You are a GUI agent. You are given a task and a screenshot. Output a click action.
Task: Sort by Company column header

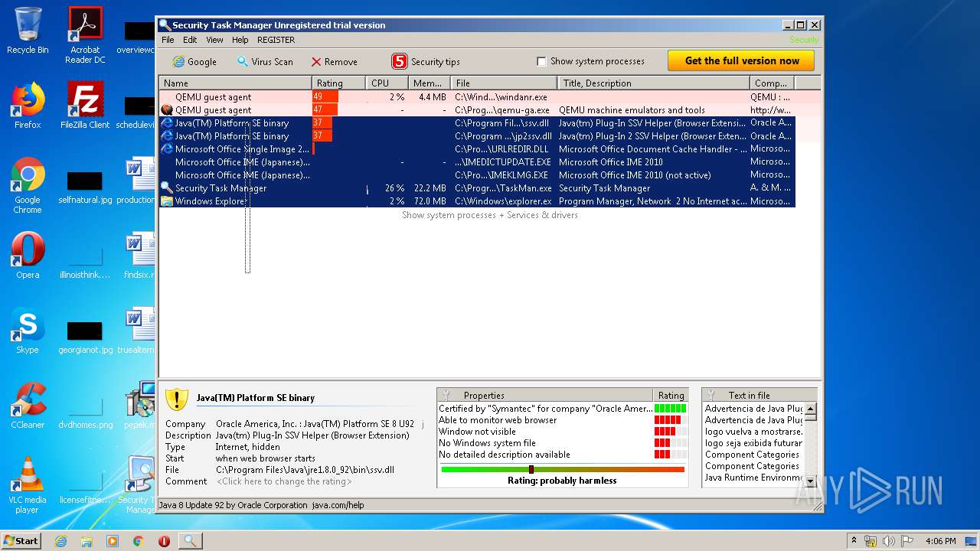pos(772,83)
